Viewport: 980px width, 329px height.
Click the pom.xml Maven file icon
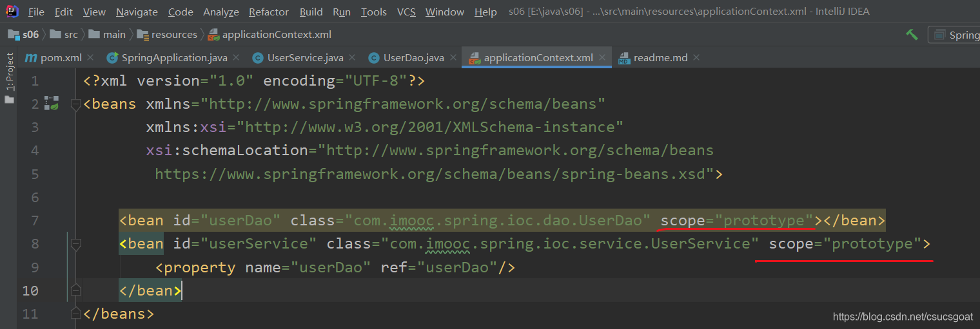point(30,58)
